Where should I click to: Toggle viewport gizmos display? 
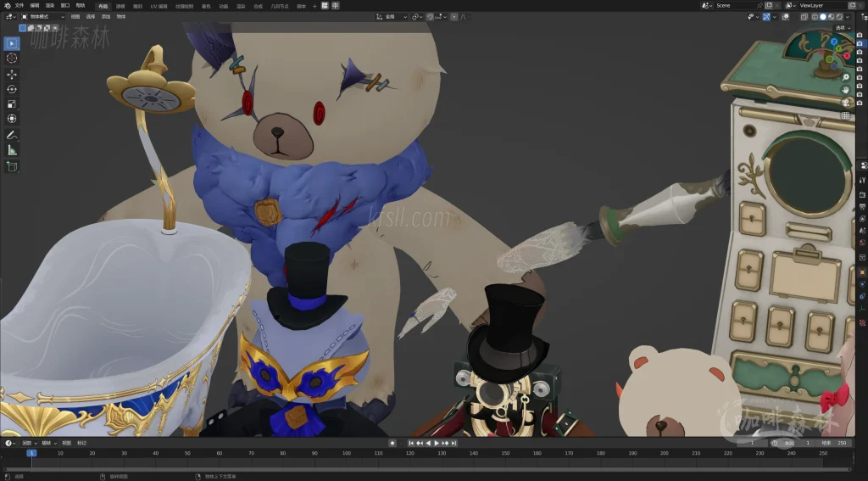pos(766,17)
